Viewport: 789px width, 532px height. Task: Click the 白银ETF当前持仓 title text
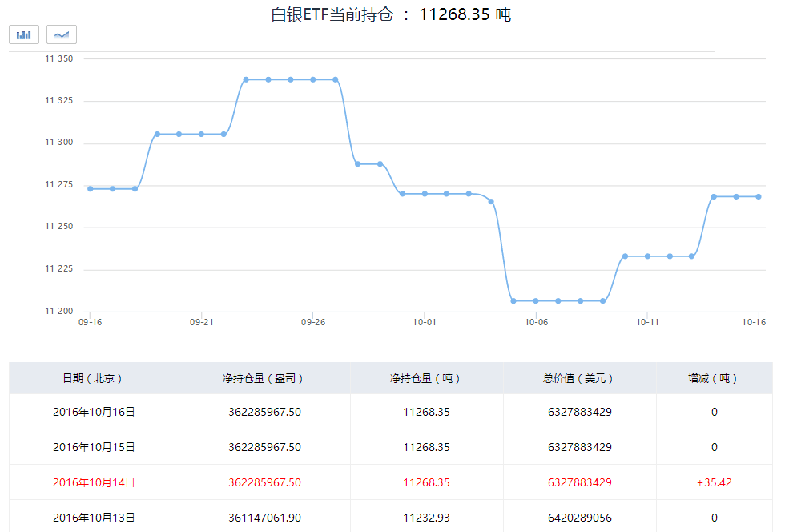tap(332, 14)
